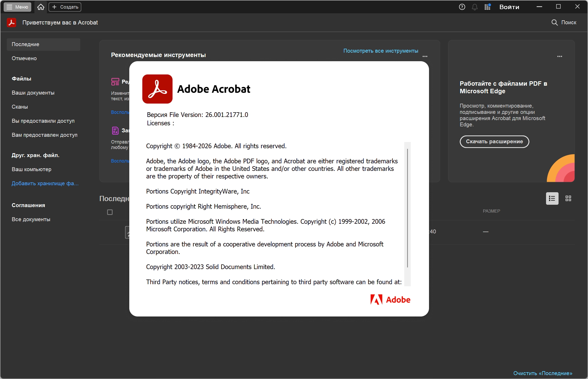Open the Adobe apps grid icon
This screenshot has width=588, height=379.
[x=487, y=7]
